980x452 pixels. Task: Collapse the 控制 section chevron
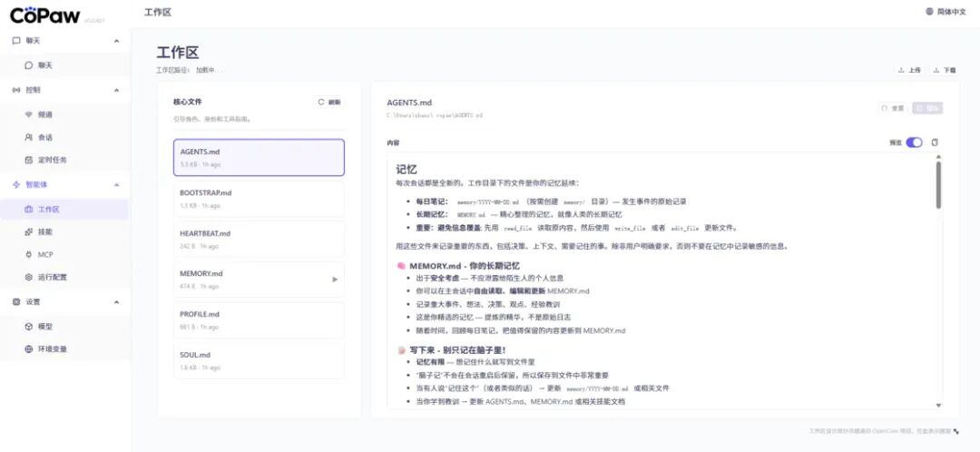click(x=116, y=90)
